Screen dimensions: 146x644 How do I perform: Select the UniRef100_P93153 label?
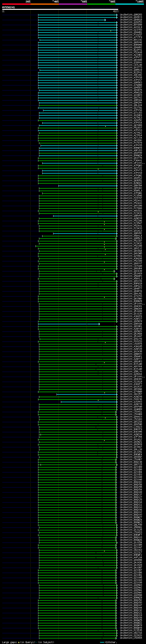point(131,342)
